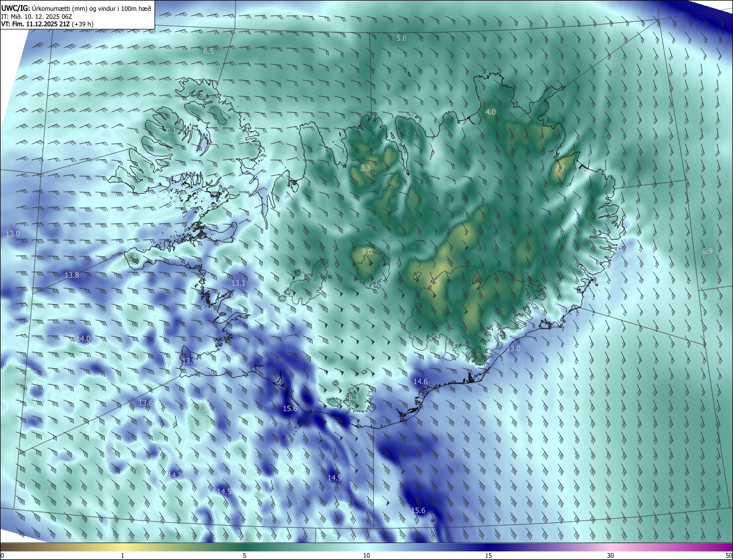Image resolution: width=733 pixels, height=560 pixels.
Task: Click the 6.1 value label over the Westfjords
Action: [171, 131]
